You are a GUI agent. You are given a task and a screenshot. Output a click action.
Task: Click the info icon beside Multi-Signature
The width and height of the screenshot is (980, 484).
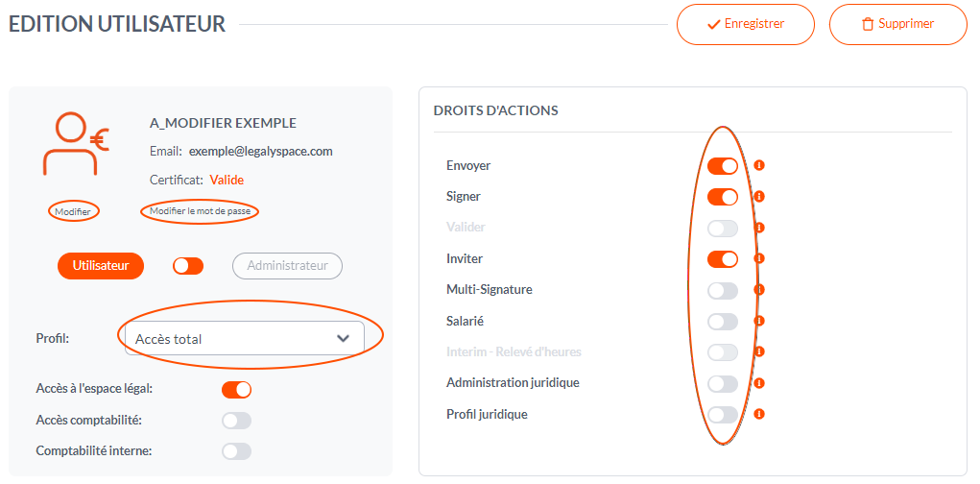click(759, 289)
